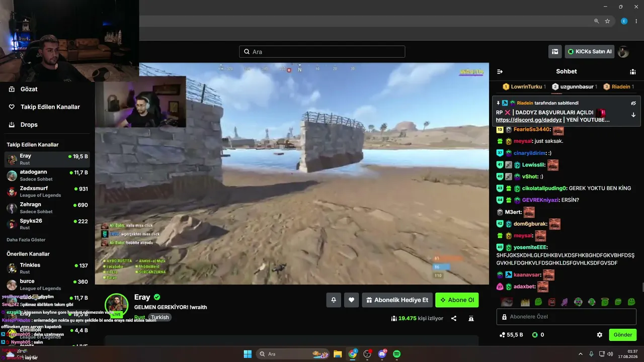644x362 pixels.
Task: Share Eray's stream via share icon
Action: tap(454, 318)
